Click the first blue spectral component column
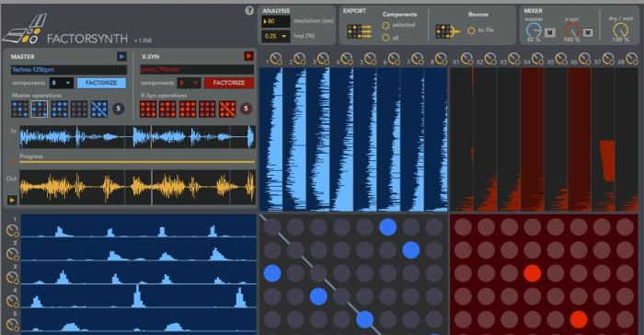 click(x=271, y=140)
